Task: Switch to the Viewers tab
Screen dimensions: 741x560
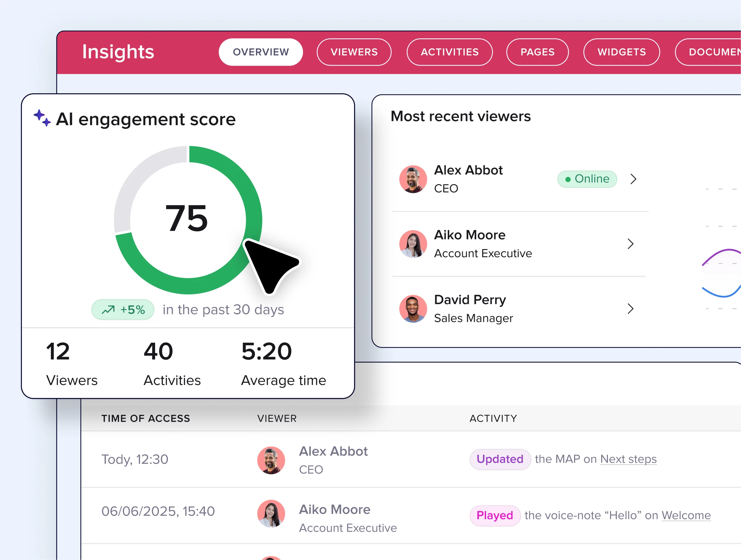Action: tap(354, 52)
